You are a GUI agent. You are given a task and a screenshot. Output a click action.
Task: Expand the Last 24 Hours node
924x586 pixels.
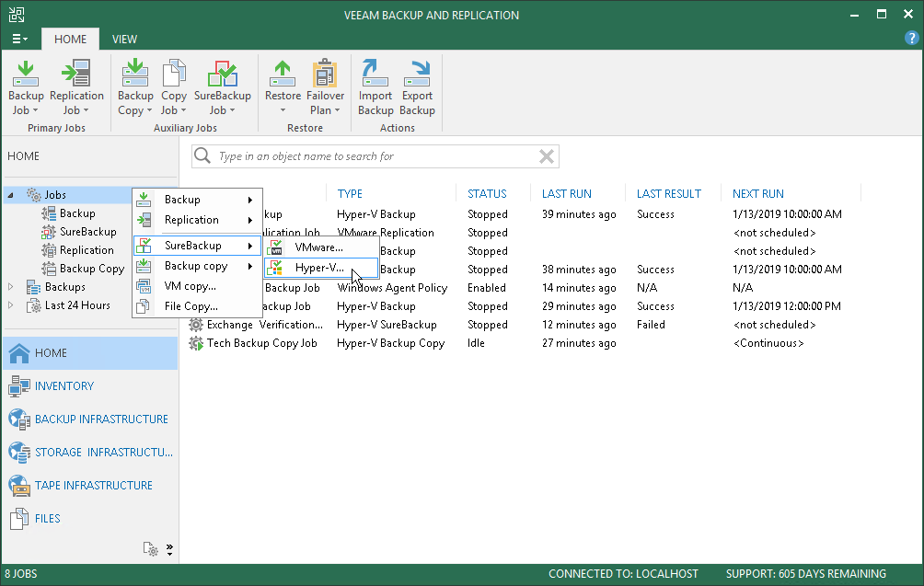coord(11,305)
